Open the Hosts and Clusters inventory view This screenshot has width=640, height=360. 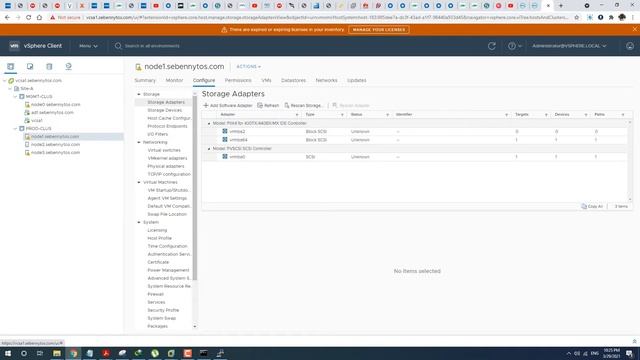[11, 67]
